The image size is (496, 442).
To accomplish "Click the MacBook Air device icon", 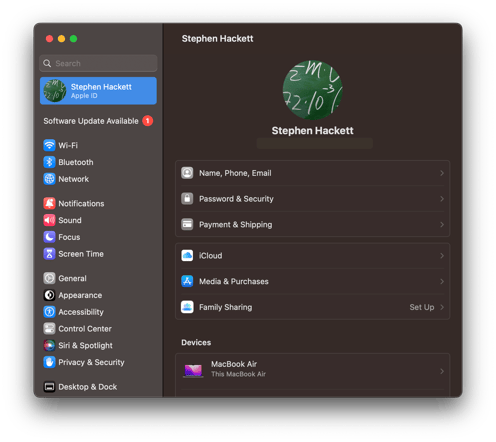I will click(x=193, y=371).
